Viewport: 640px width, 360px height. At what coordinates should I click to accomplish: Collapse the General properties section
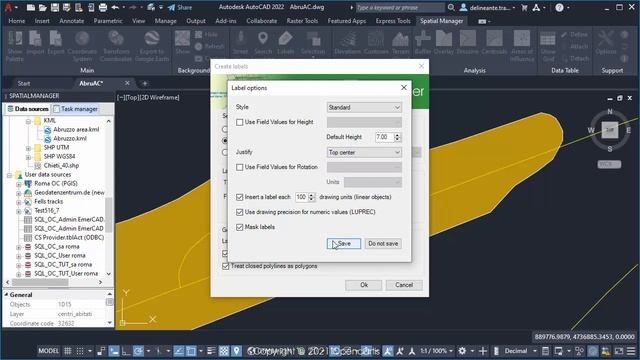[6, 294]
